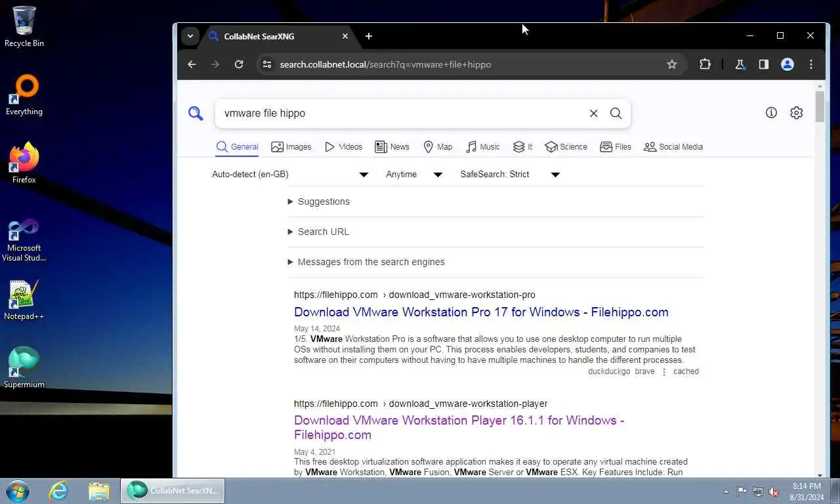Switch to the News tab
Screen dimensions: 840x504
click(x=392, y=147)
